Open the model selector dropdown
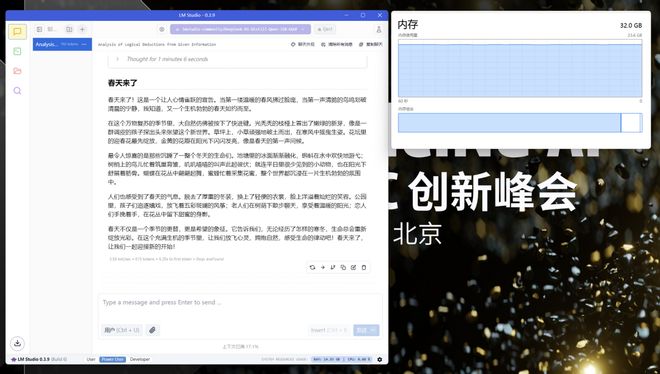This screenshot has width=660, height=374. (x=240, y=29)
